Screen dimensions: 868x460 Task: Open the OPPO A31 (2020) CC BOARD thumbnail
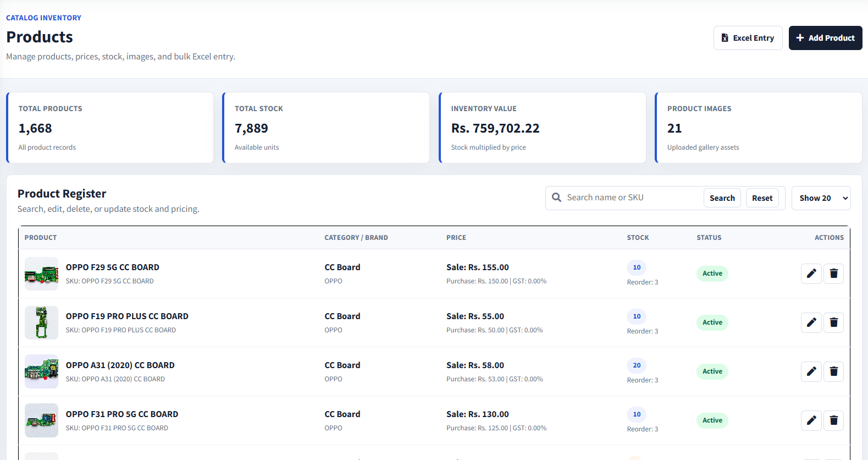(x=41, y=371)
